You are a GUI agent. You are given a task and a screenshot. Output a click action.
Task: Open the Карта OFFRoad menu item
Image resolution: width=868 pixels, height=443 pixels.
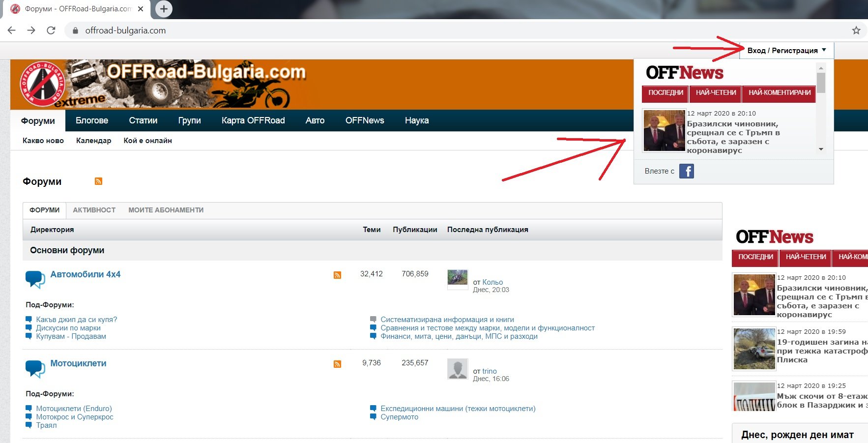(253, 120)
